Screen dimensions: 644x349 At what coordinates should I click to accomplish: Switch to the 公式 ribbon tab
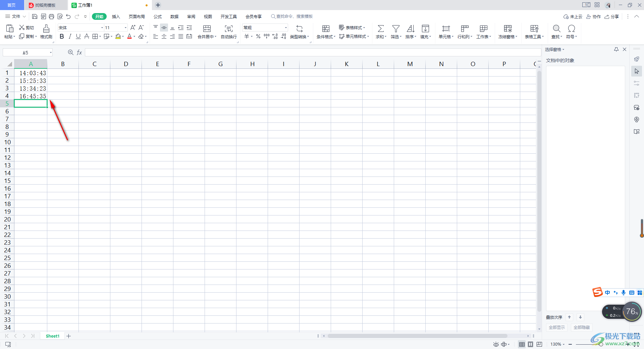coord(158,16)
